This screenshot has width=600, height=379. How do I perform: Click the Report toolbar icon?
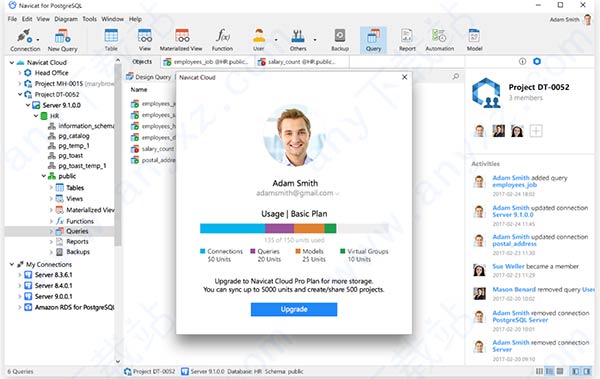[x=407, y=40]
